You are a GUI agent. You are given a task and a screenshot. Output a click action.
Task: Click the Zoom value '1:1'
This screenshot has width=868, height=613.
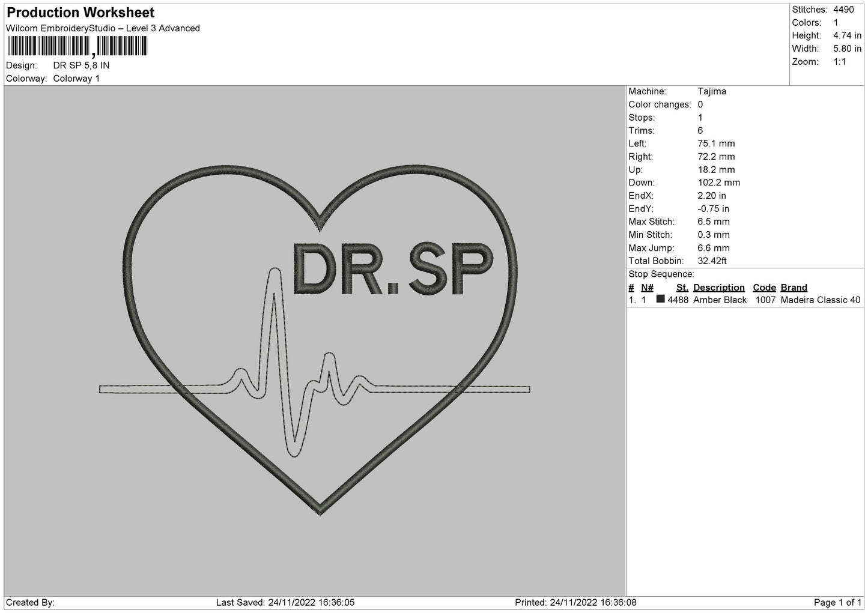click(x=839, y=62)
